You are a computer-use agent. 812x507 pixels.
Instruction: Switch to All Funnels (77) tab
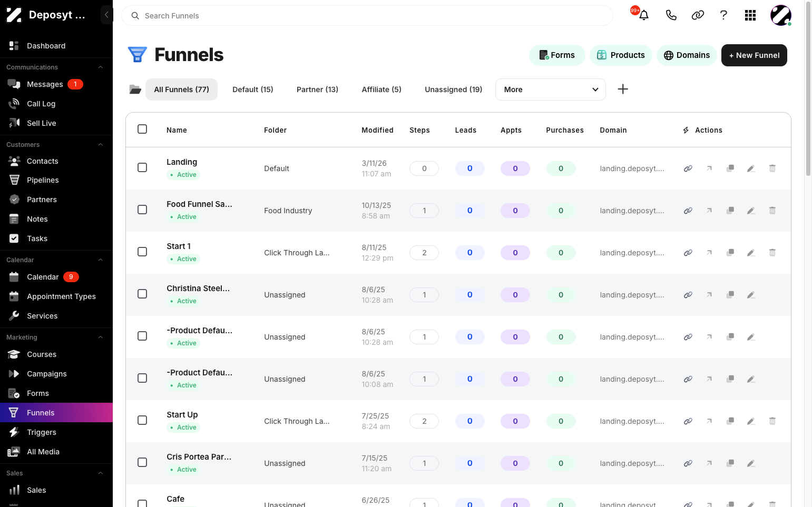[182, 90]
